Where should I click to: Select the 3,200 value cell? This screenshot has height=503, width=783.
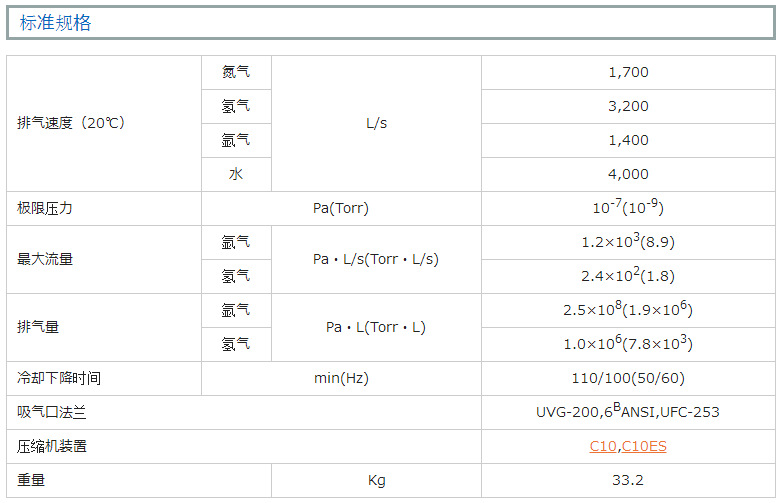pyautogui.click(x=628, y=106)
